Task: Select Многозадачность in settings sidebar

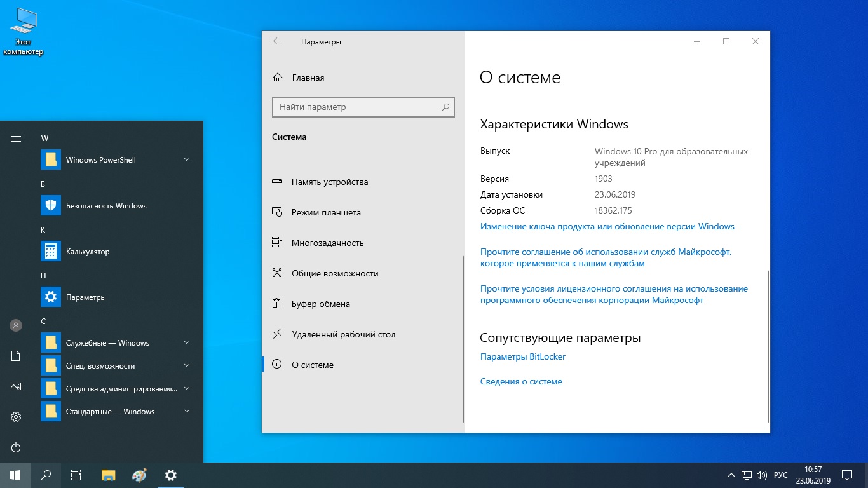Action: [362, 243]
